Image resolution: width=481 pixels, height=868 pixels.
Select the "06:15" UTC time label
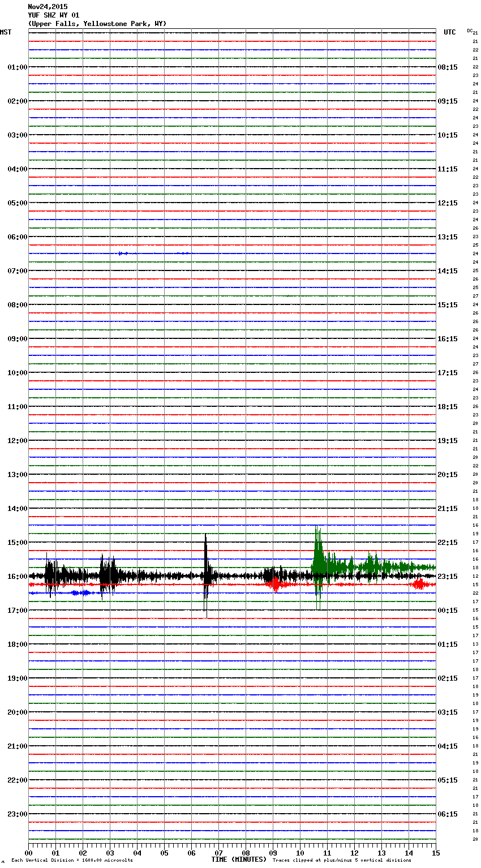[448, 814]
